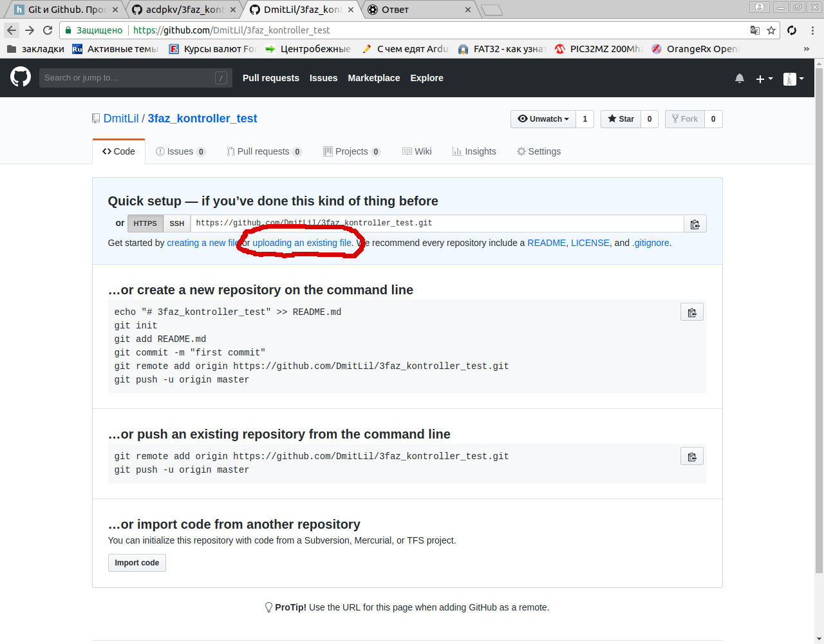Open the Активные темы bookmark
The height and width of the screenshot is (644, 824).
[x=115, y=49]
